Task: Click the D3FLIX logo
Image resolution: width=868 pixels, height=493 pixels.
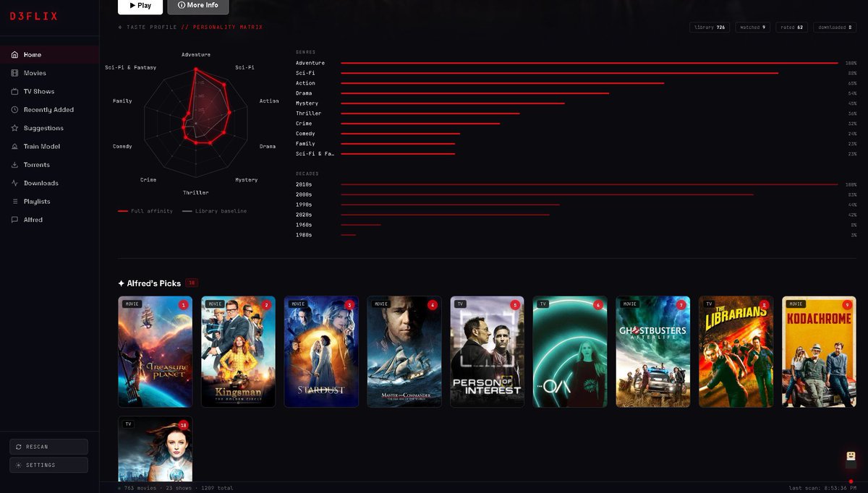Action: tap(34, 16)
